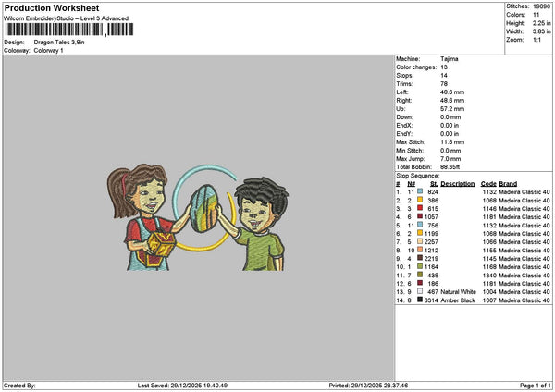Click the Amber Black swatch in stop 14

pos(420,300)
